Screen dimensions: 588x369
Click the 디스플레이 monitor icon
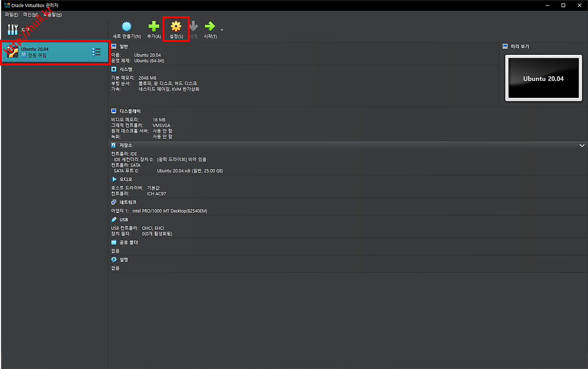[x=114, y=111]
